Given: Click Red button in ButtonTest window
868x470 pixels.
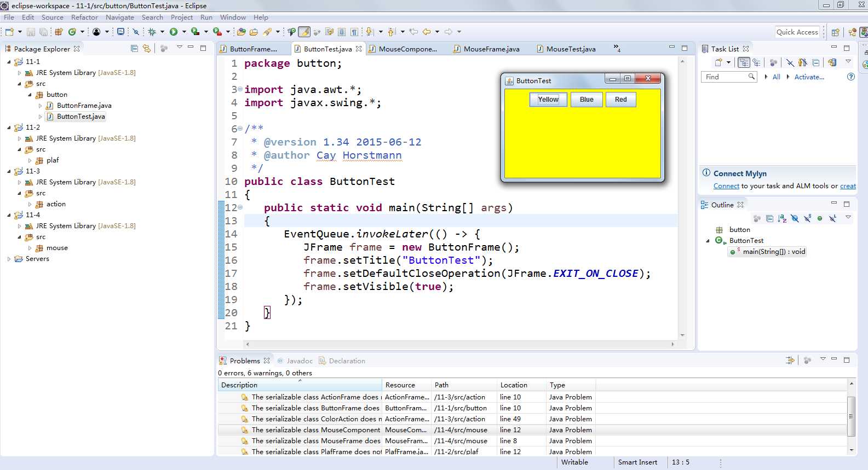Looking at the screenshot, I should pos(621,100).
